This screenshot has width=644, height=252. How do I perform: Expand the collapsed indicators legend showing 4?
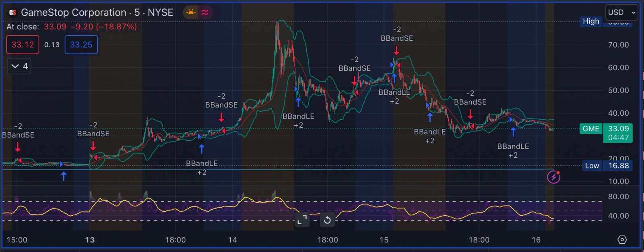click(19, 66)
